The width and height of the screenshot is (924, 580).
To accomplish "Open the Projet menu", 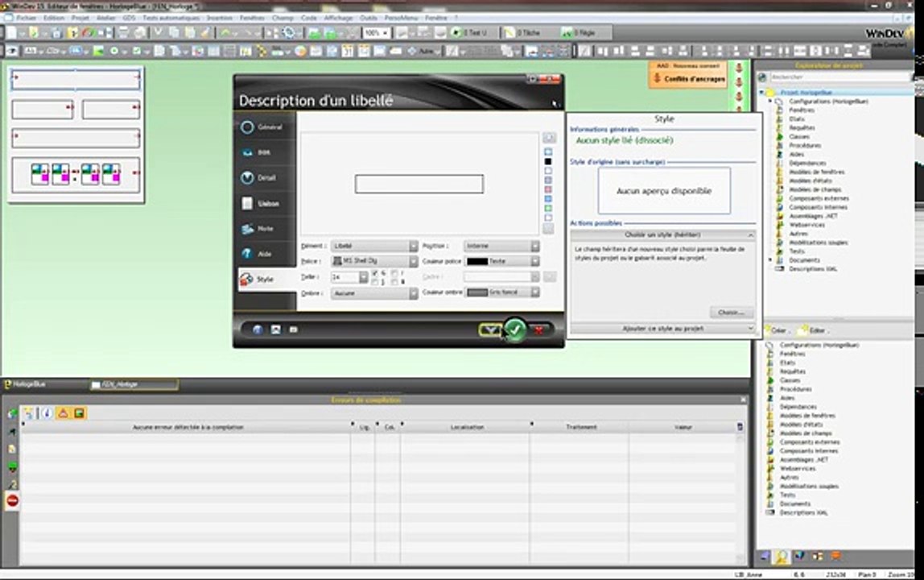I will pyautogui.click(x=80, y=19).
